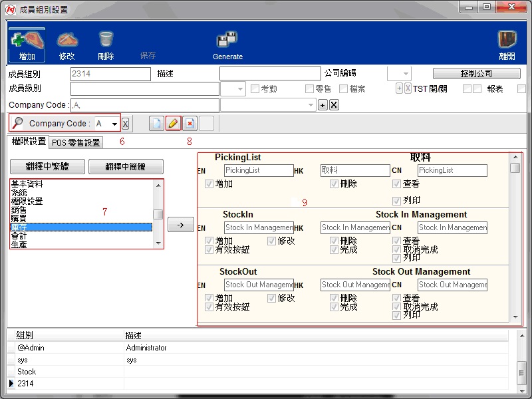532x399 pixels.
Task: Toggle PickingList 列印 checkbox
Action: 396,201
